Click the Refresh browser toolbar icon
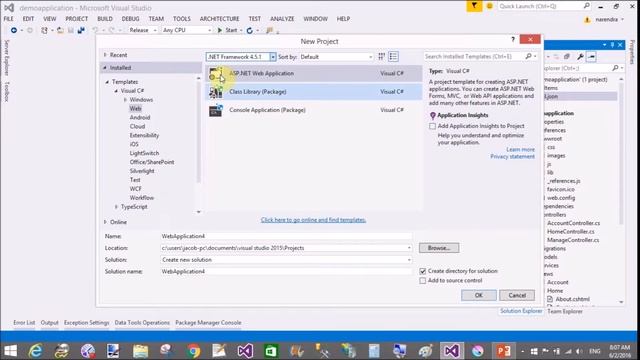The width and height of the screenshot is (640, 360). [250, 30]
